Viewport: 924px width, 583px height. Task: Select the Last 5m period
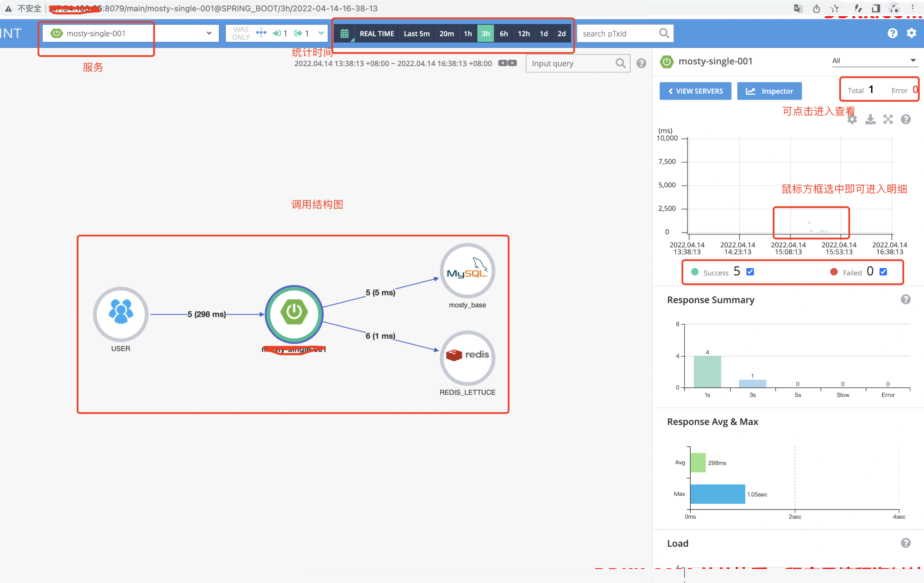[416, 33]
